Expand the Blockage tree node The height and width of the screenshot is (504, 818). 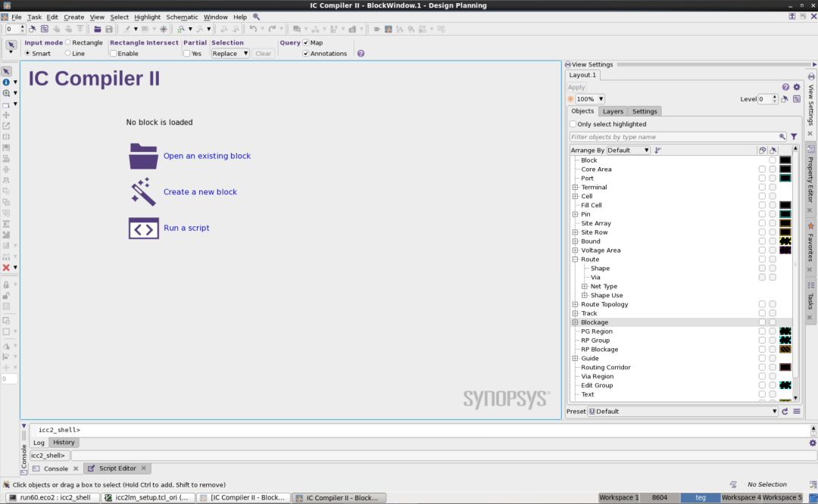pos(575,322)
